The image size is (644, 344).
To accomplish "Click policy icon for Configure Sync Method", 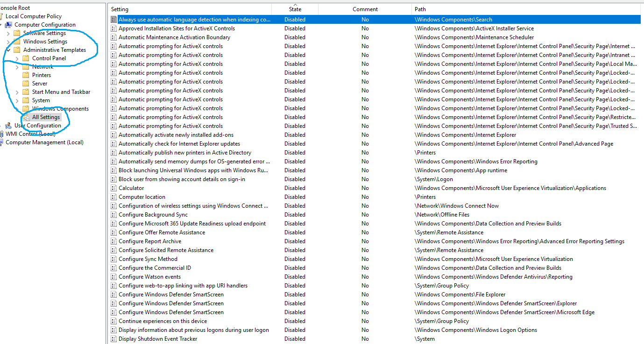I will (x=114, y=259).
